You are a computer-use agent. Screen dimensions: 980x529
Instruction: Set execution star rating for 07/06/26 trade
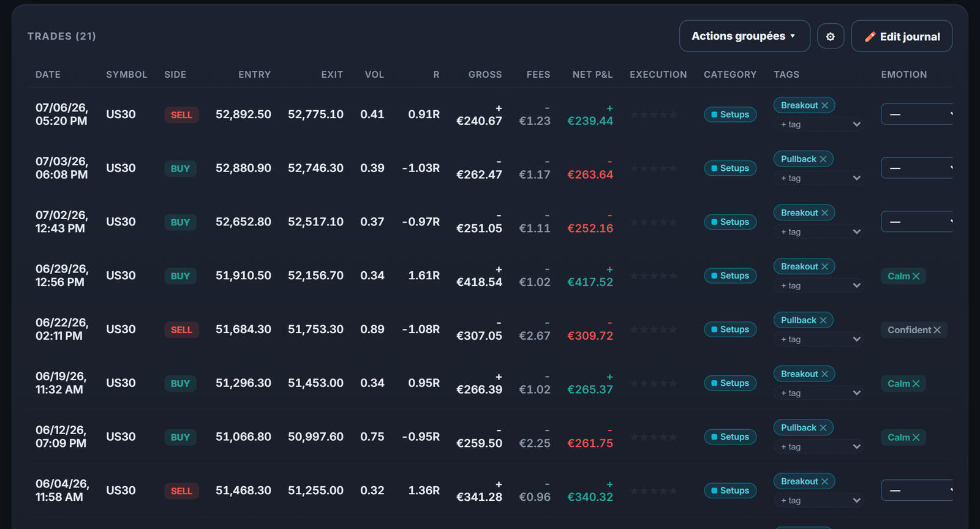[x=654, y=114]
